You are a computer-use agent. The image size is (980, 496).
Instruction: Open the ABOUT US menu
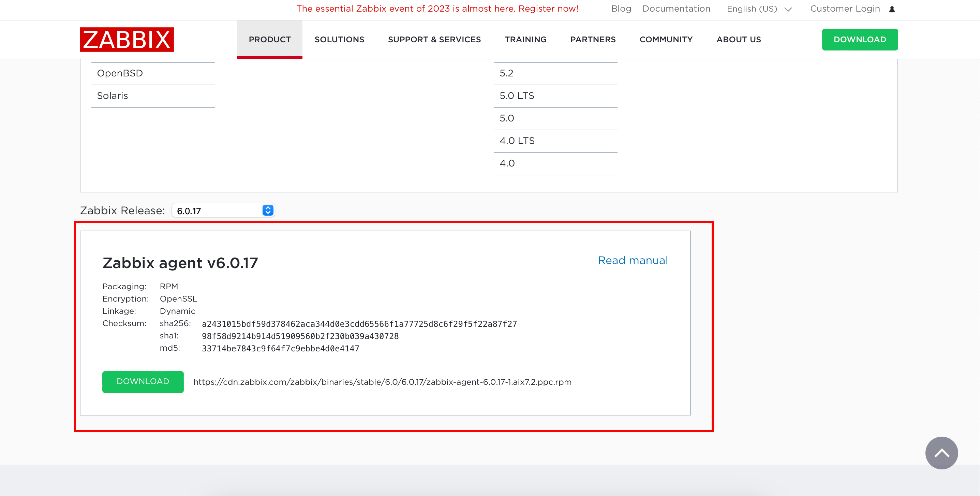click(x=739, y=40)
